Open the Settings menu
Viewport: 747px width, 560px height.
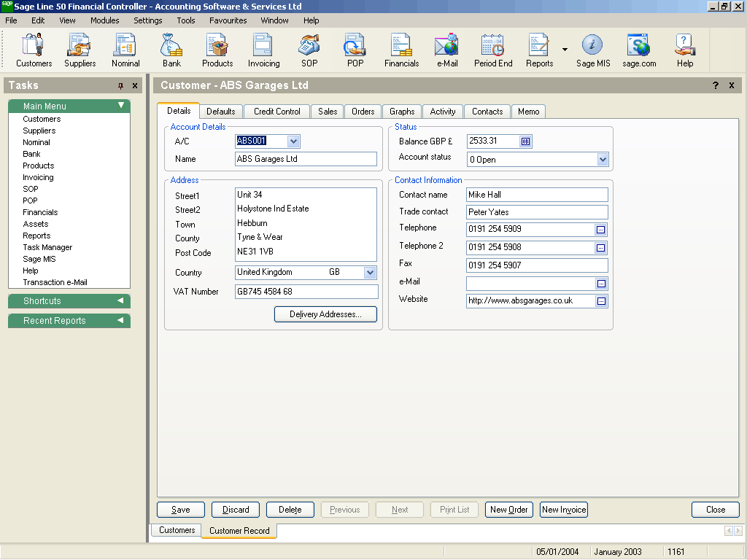[x=147, y=20]
